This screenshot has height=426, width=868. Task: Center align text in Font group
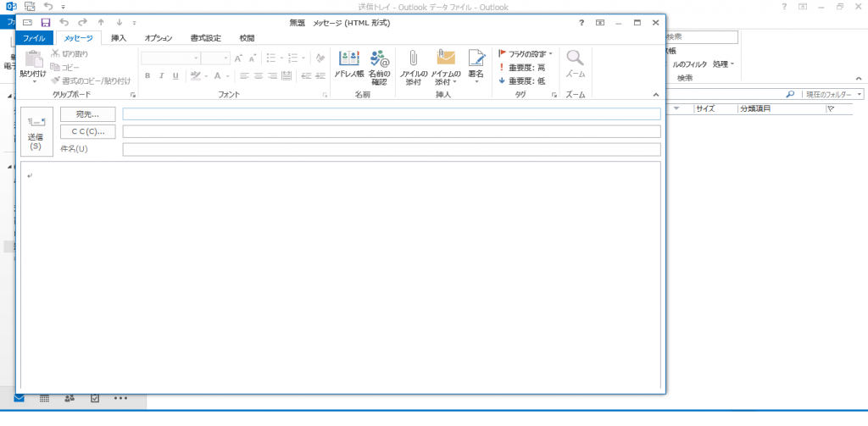[x=258, y=75]
